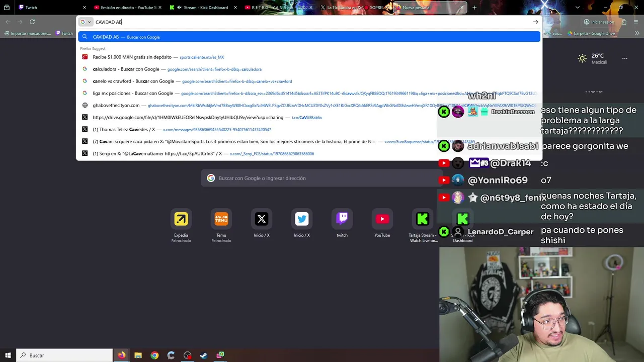Open the C-shaped app on the taskbar
The height and width of the screenshot is (362, 644).
[x=171, y=355]
